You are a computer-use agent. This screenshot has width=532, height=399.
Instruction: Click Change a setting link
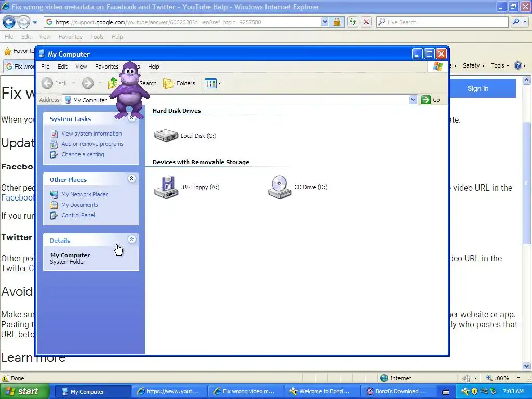(x=83, y=154)
